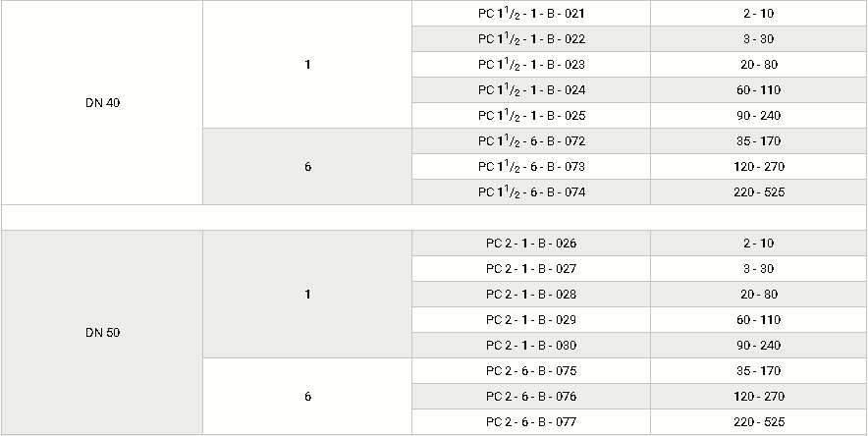Select model PC 1½ - 6 - B - 074
This screenshot has height=436, width=868.
coord(531,191)
